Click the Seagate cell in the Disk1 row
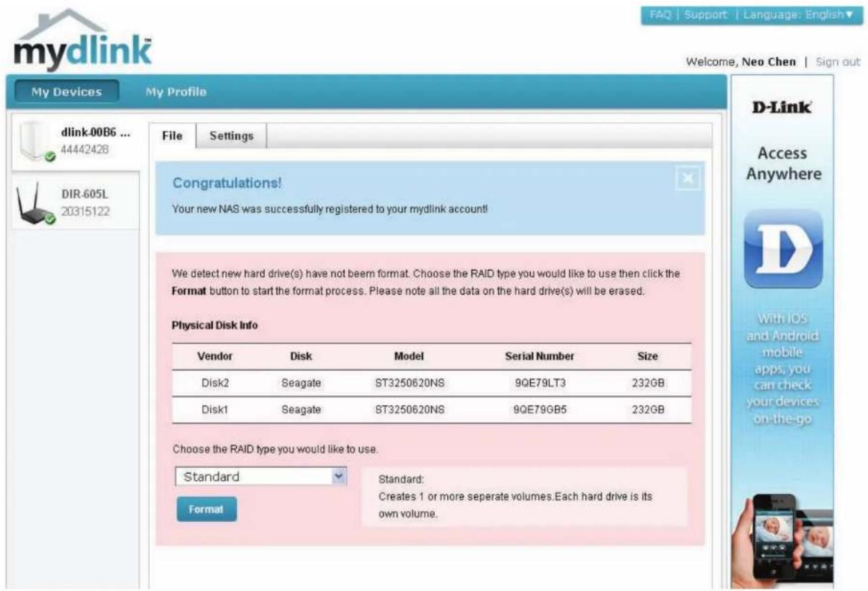868x591 pixels. tap(301, 410)
